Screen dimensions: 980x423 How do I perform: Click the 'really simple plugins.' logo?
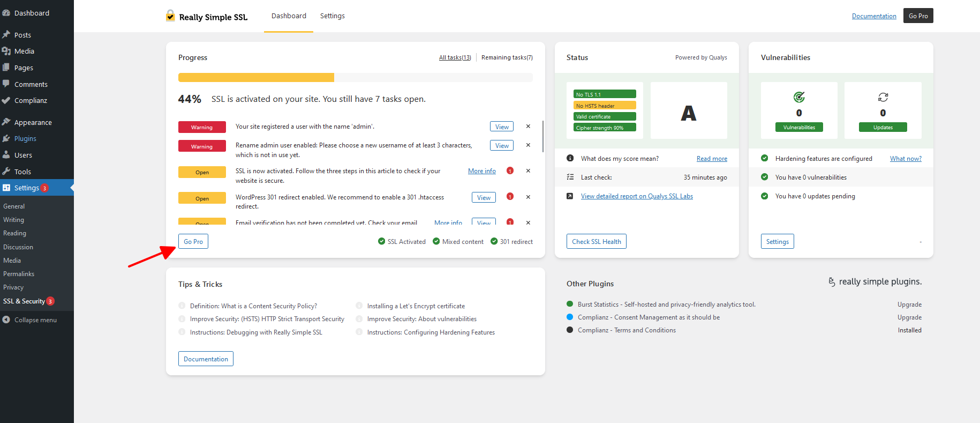(x=875, y=281)
